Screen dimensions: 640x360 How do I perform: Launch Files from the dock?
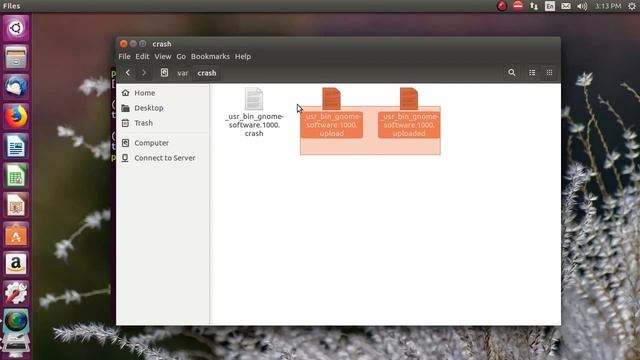pos(16,58)
